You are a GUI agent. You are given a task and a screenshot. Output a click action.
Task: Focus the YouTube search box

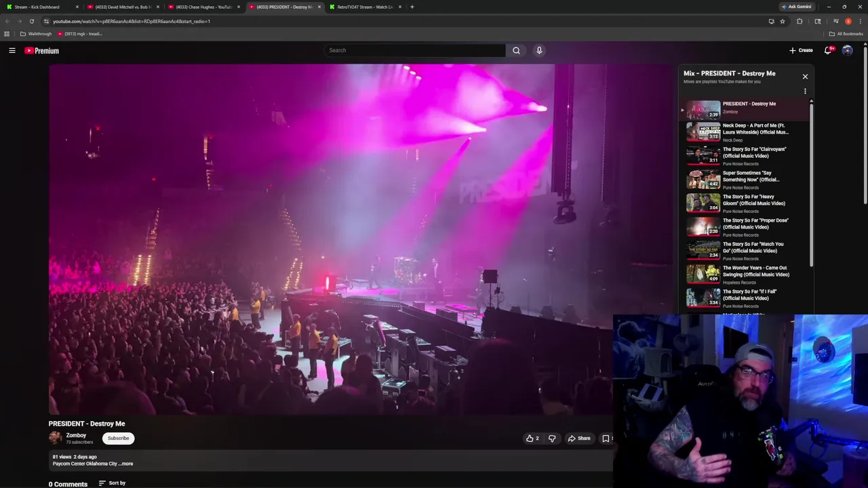415,50
